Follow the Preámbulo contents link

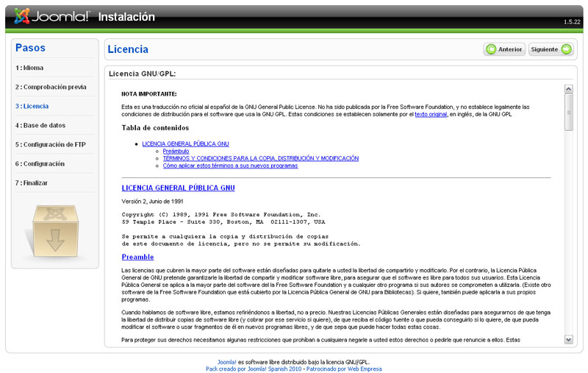click(x=176, y=151)
